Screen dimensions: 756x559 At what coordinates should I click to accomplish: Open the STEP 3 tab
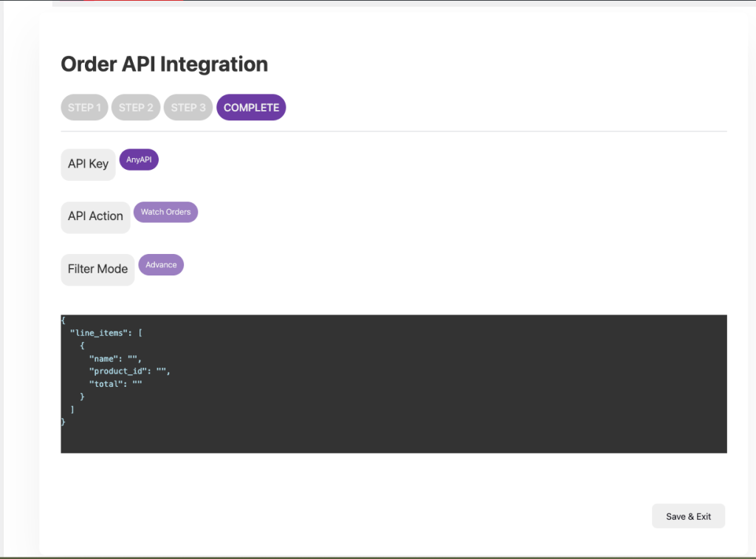188,108
